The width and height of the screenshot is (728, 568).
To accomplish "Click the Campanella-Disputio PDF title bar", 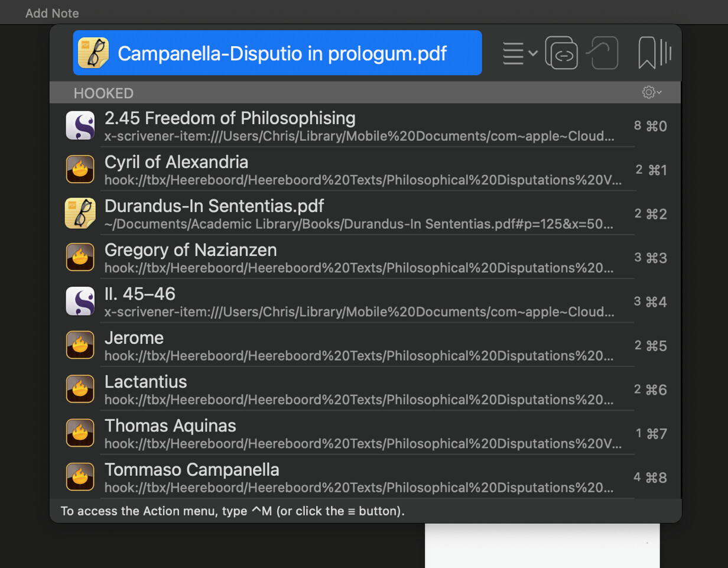I will [x=282, y=53].
